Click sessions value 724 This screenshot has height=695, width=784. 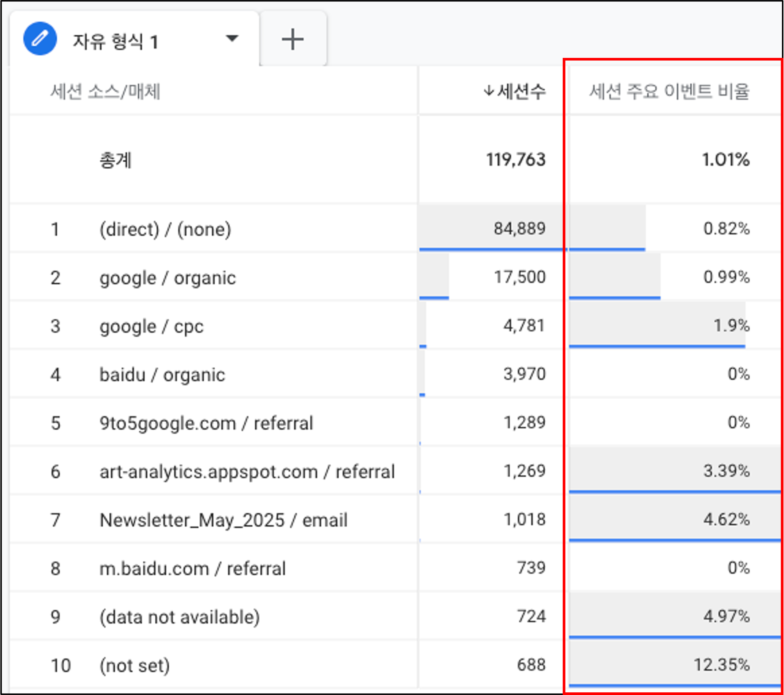coord(531,617)
